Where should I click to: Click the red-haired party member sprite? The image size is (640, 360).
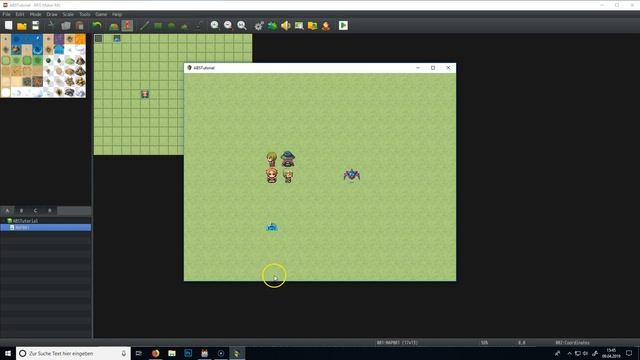coord(272,176)
